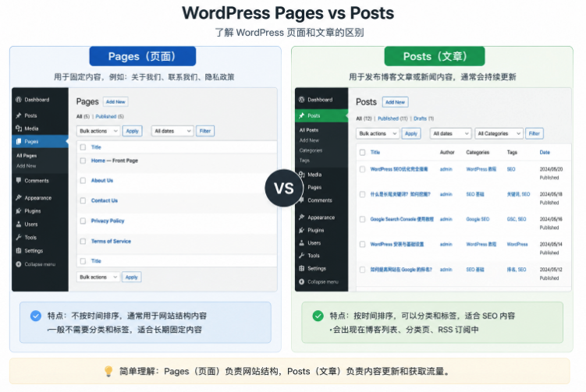Open the Privacy Policy page link

tap(108, 221)
